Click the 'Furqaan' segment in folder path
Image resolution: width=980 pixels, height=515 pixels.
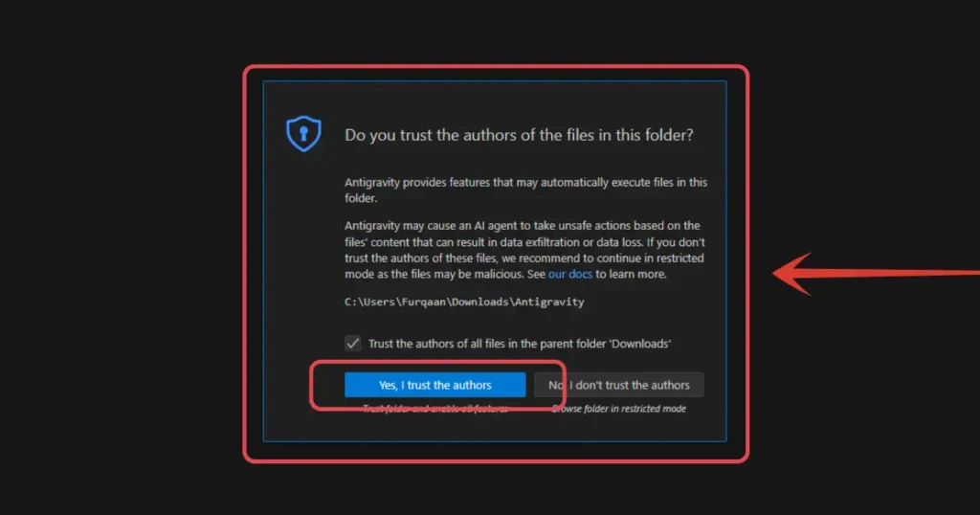click(x=423, y=302)
